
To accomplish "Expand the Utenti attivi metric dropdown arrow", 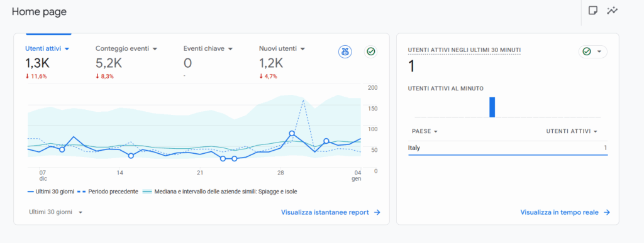I will click(67, 49).
